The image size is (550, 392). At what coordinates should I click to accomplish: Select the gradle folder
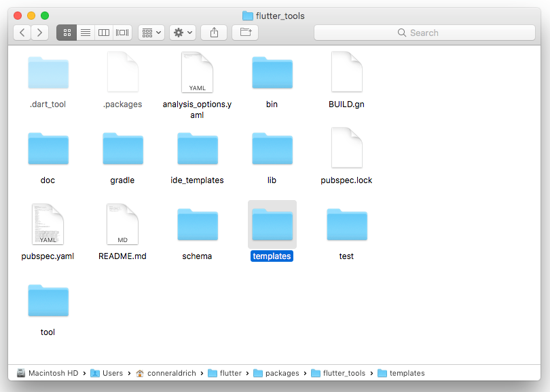coord(123,149)
